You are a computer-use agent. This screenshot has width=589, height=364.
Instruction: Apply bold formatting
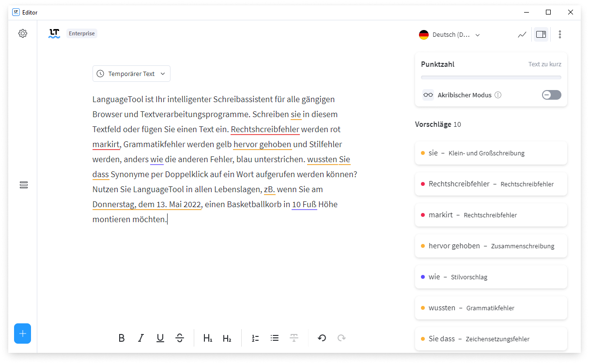[122, 338]
